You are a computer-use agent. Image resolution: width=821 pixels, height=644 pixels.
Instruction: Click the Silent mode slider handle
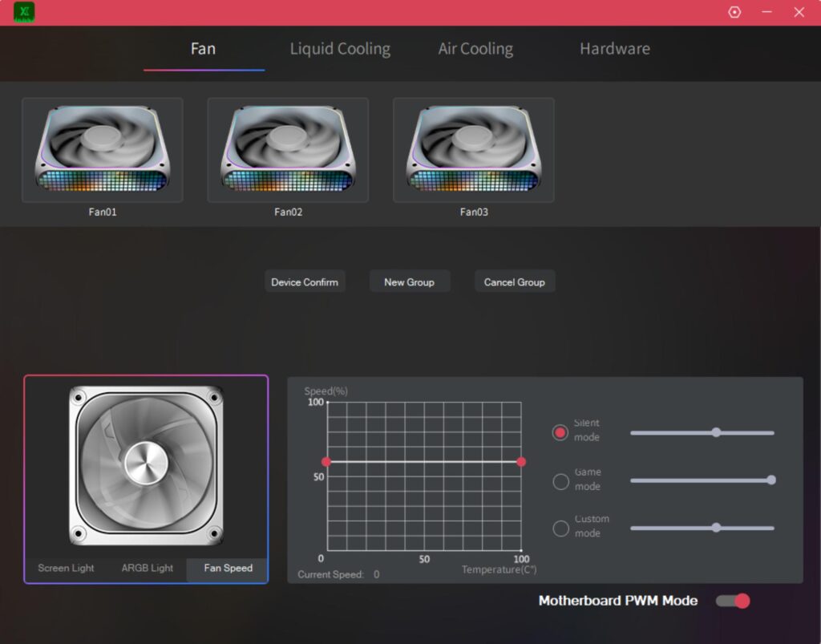tap(716, 432)
